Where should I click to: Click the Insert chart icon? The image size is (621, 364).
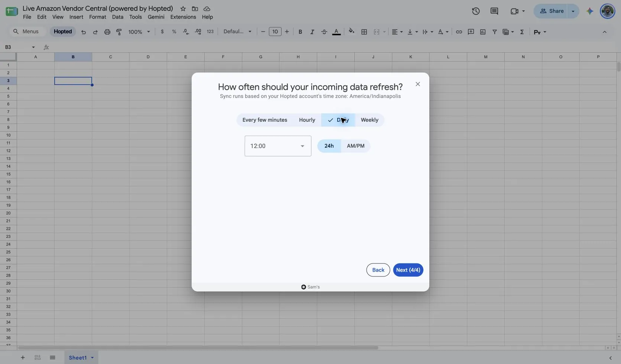[483, 32]
